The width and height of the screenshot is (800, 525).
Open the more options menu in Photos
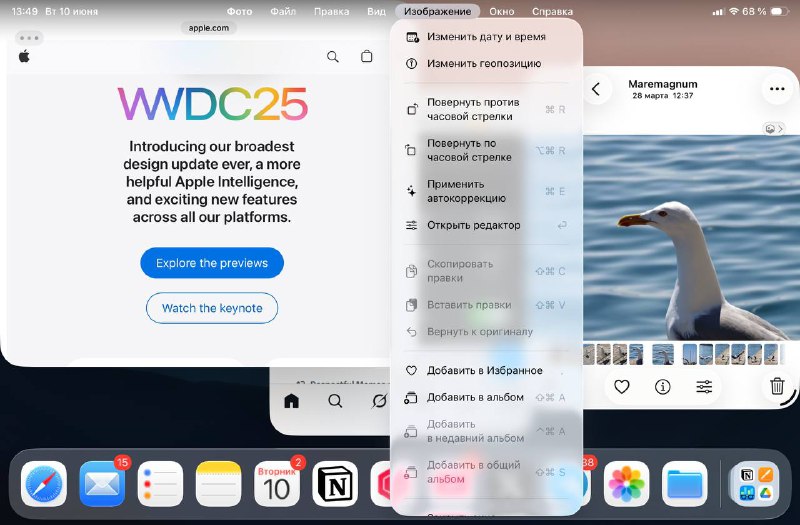pyautogui.click(x=777, y=89)
